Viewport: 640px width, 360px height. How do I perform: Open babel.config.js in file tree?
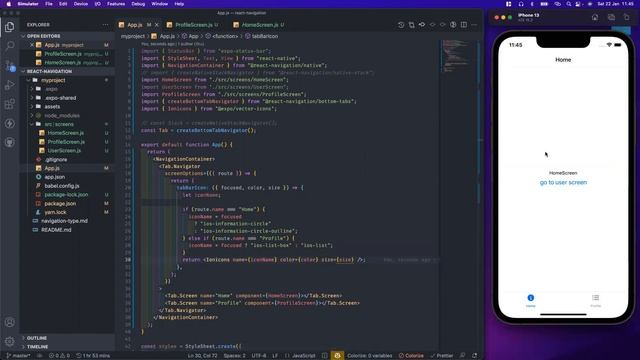(62, 186)
